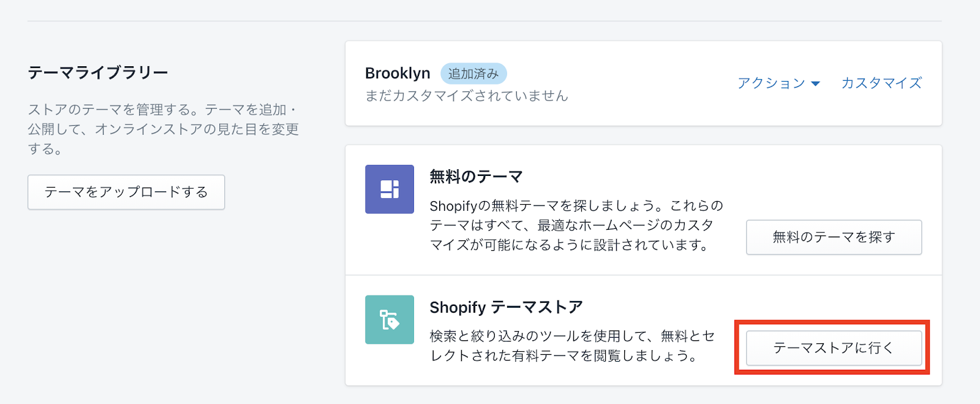Click the Shopify テーマストア heading
This screenshot has height=404, width=980.
(506, 307)
